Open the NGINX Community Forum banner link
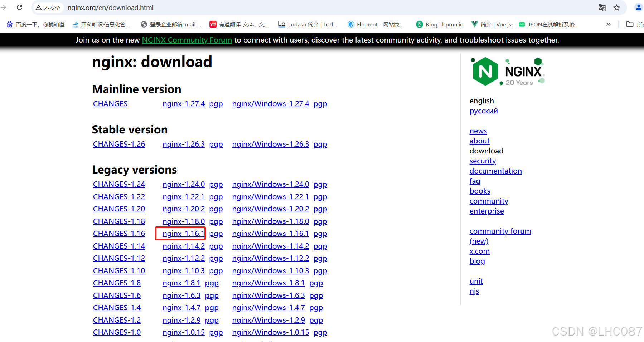 [x=187, y=40]
